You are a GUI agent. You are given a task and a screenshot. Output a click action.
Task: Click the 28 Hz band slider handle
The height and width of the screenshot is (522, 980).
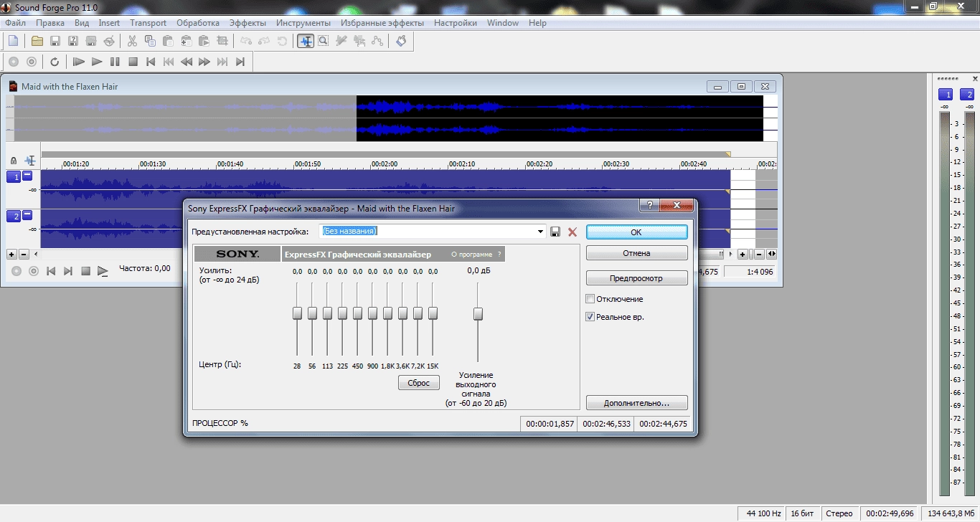coord(297,313)
